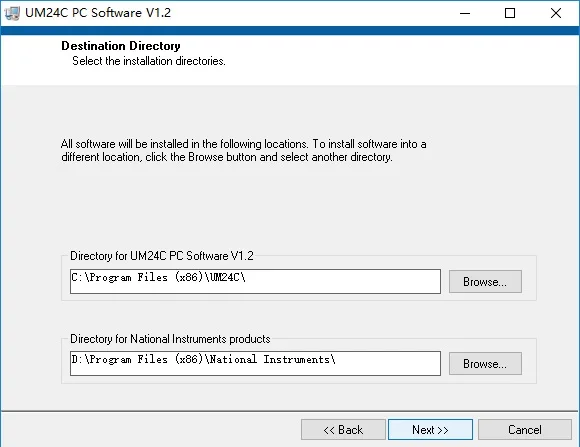Viewport: 580px width, 447px height.
Task: Click the UM24C PC Software V1.2 window title
Action: coord(98,13)
